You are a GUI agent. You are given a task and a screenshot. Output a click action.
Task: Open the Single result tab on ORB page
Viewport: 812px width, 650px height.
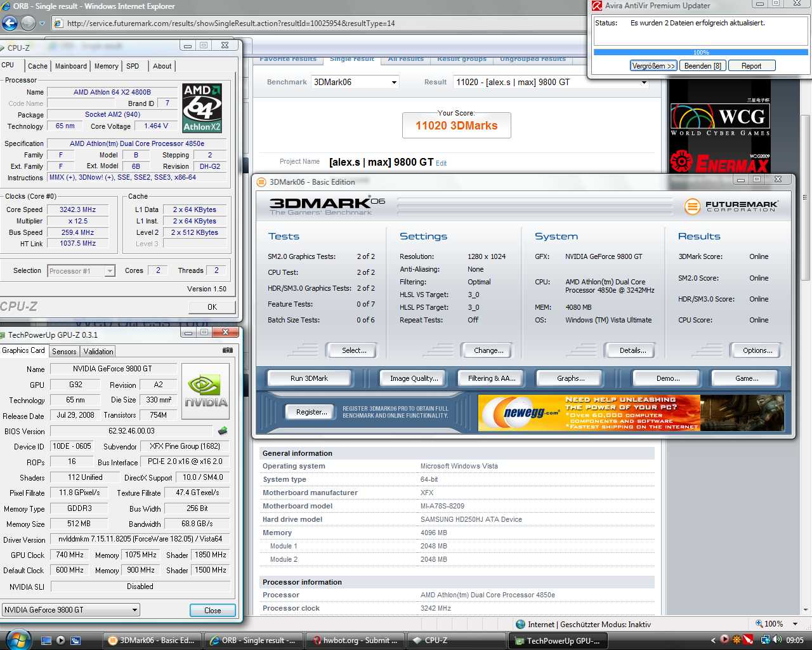click(x=352, y=58)
